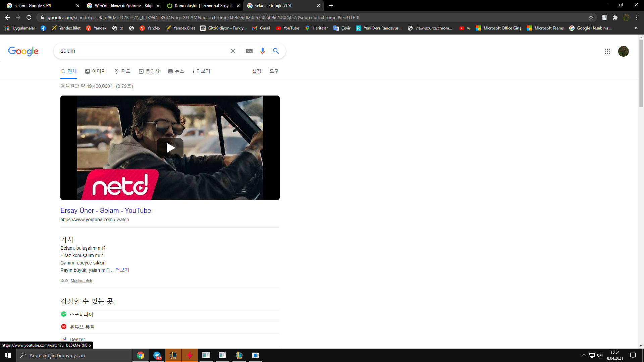644x362 pixels.
Task: Open the Musixmatch source link
Action: pyautogui.click(x=81, y=281)
